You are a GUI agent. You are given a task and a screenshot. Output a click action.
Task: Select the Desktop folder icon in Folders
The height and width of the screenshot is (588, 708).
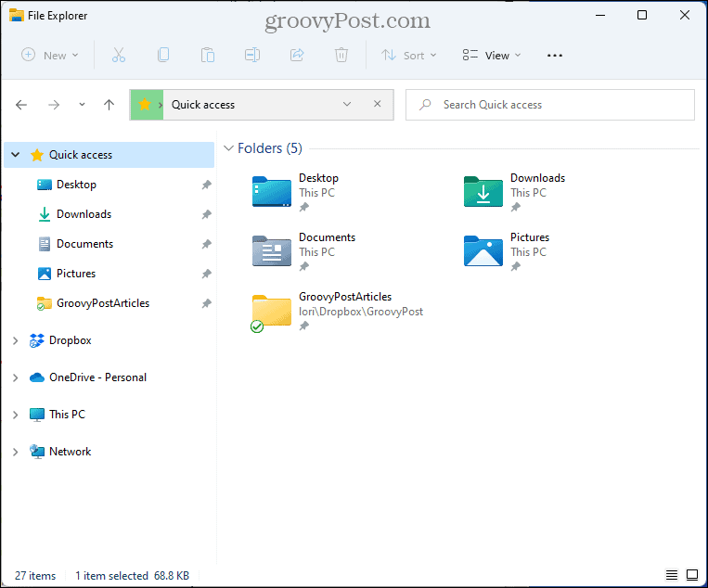pos(271,192)
